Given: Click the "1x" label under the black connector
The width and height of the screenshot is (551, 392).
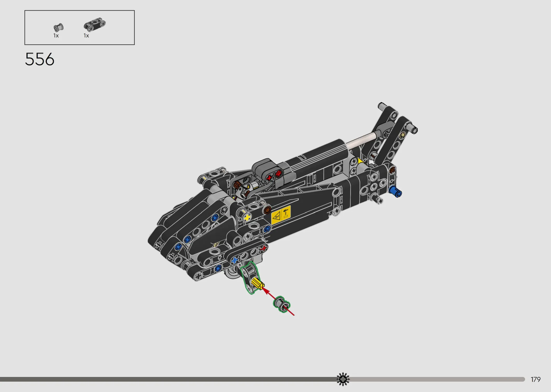Looking at the screenshot, I should coord(86,36).
